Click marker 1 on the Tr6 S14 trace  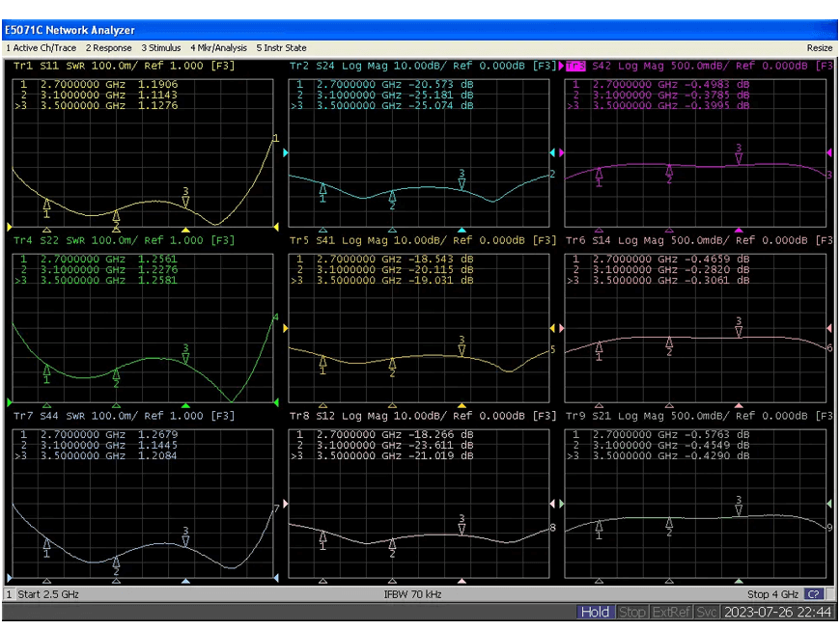(600, 348)
